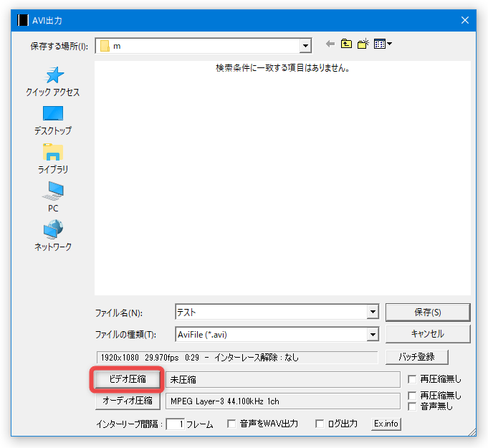Open ビデオ圧縮 settings

pyautogui.click(x=128, y=379)
